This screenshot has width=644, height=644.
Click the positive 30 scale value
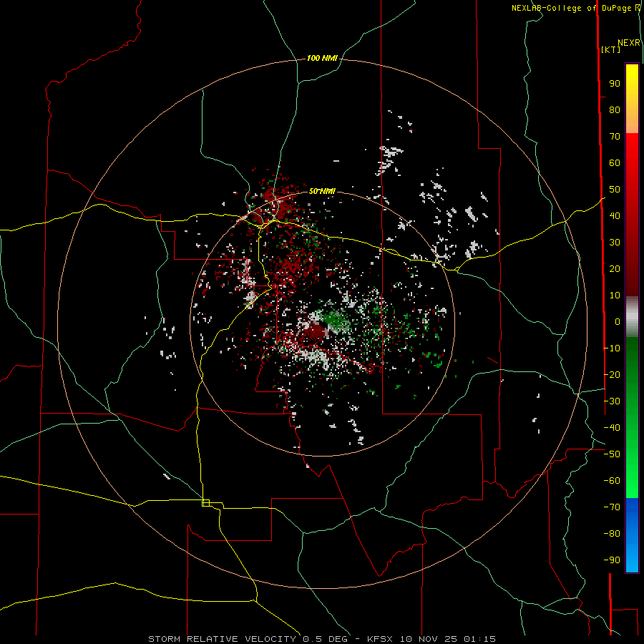(615, 243)
